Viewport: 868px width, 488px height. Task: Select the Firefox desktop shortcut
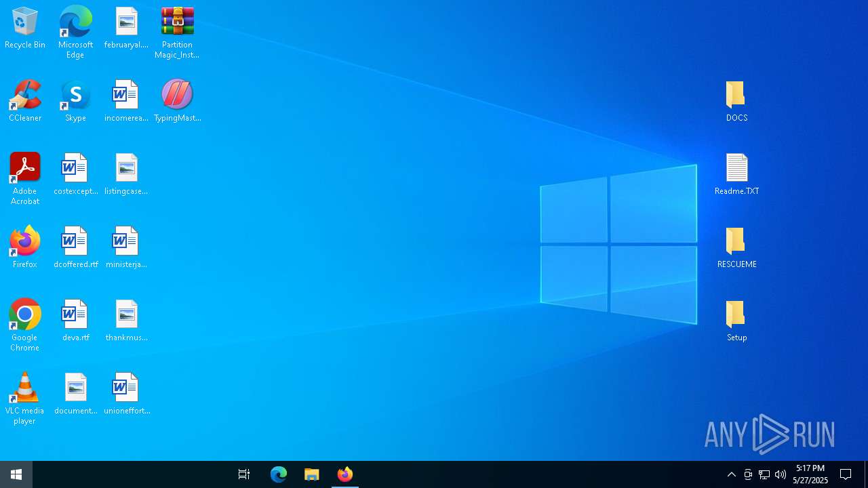25,248
